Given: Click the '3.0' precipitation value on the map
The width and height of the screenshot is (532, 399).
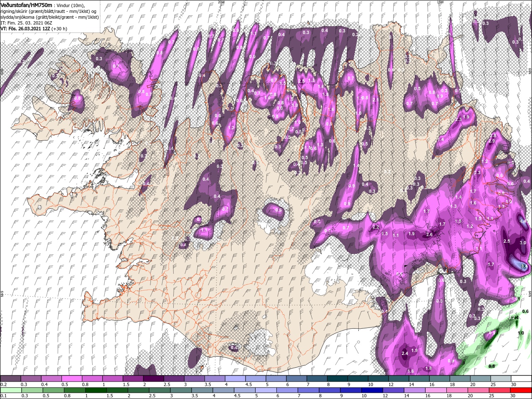Looking at the screenshot, I should pos(523,242).
